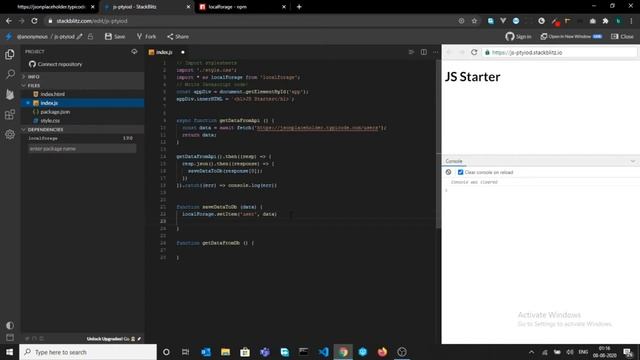Click the StackBlitz lightning logo
The width and height of the screenshot is (640, 360).
point(9,37)
